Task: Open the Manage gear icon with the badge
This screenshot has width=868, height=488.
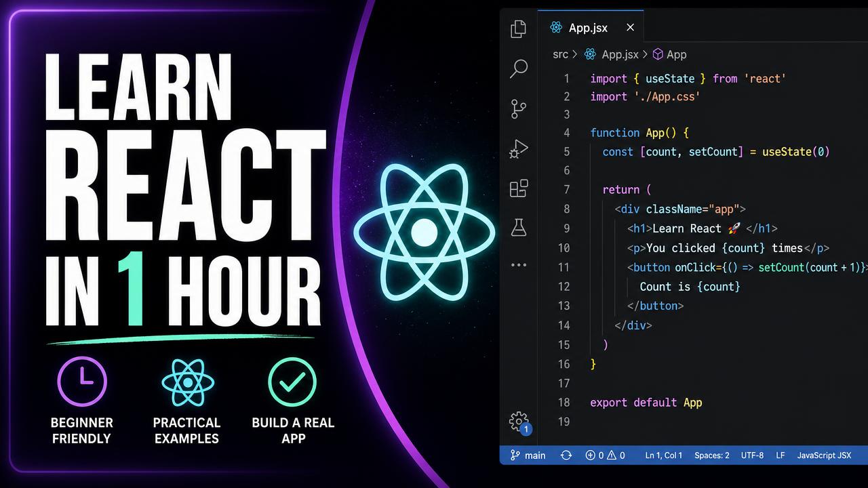Action: tap(519, 422)
